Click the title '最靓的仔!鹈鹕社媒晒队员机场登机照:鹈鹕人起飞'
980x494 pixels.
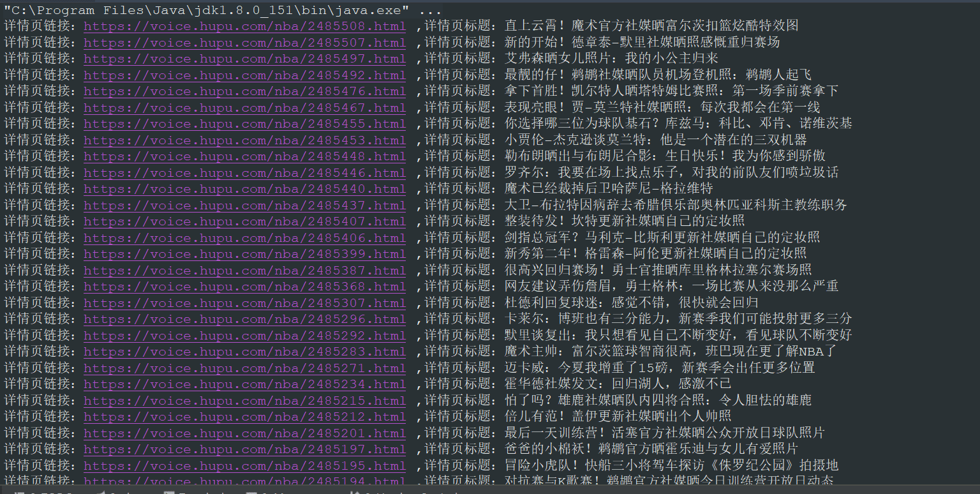(x=658, y=75)
